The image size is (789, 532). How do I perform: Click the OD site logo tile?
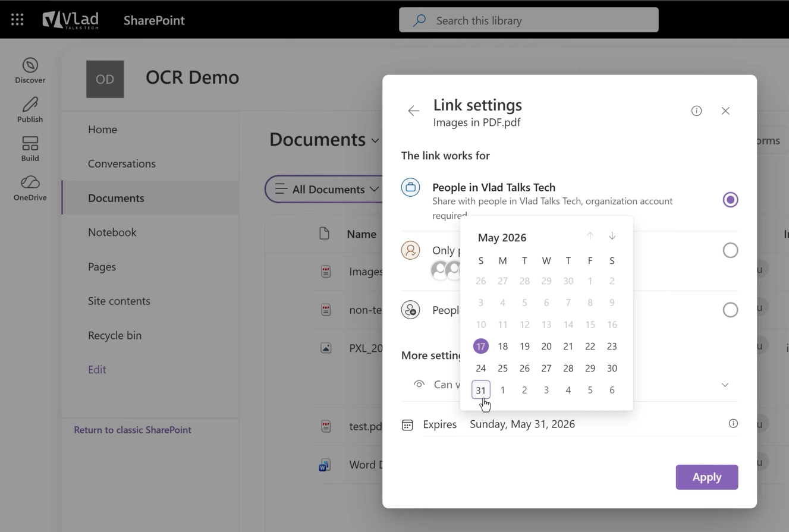(105, 79)
